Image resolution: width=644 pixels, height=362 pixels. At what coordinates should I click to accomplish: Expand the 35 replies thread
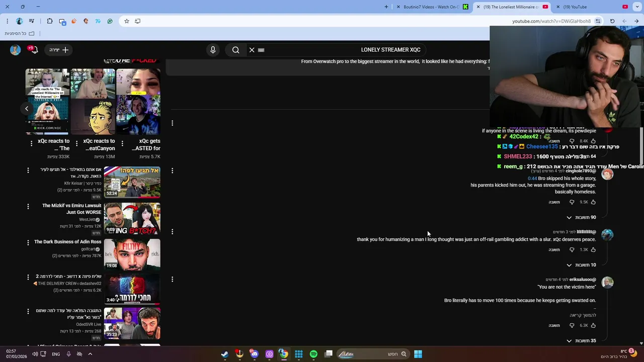click(x=581, y=341)
